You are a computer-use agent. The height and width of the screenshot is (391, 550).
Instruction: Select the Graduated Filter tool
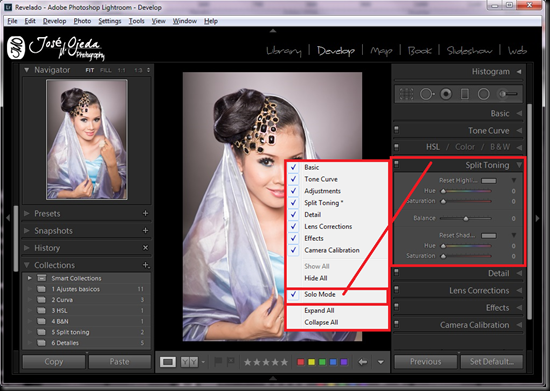465,94
